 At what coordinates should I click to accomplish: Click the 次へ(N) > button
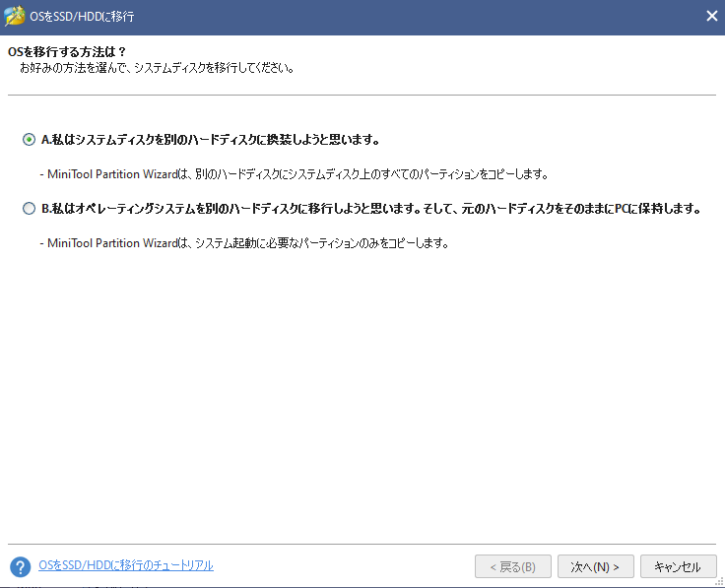(596, 566)
